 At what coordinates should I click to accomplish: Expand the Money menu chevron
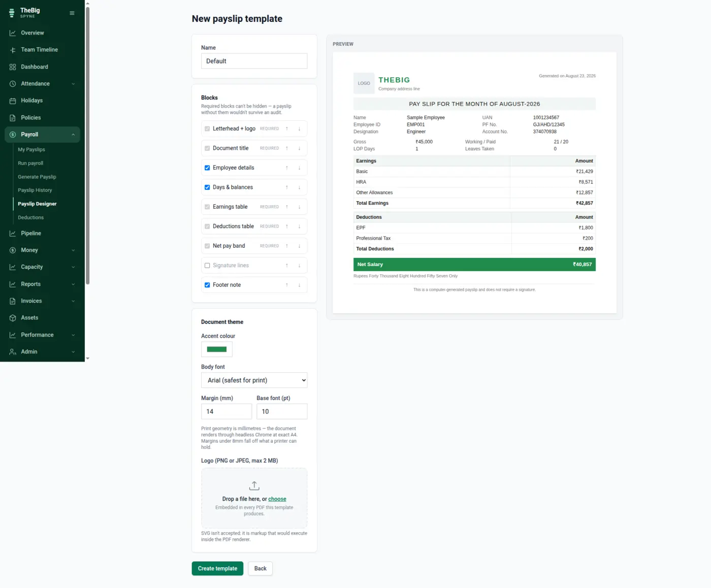click(73, 250)
